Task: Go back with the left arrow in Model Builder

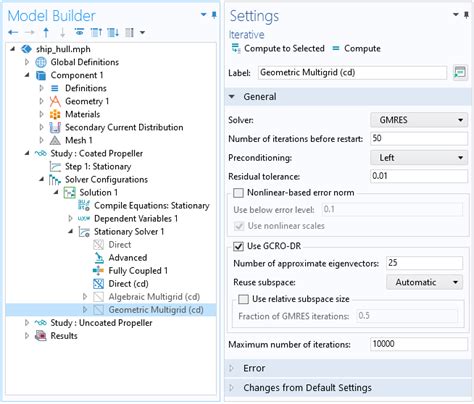Action: (13, 32)
